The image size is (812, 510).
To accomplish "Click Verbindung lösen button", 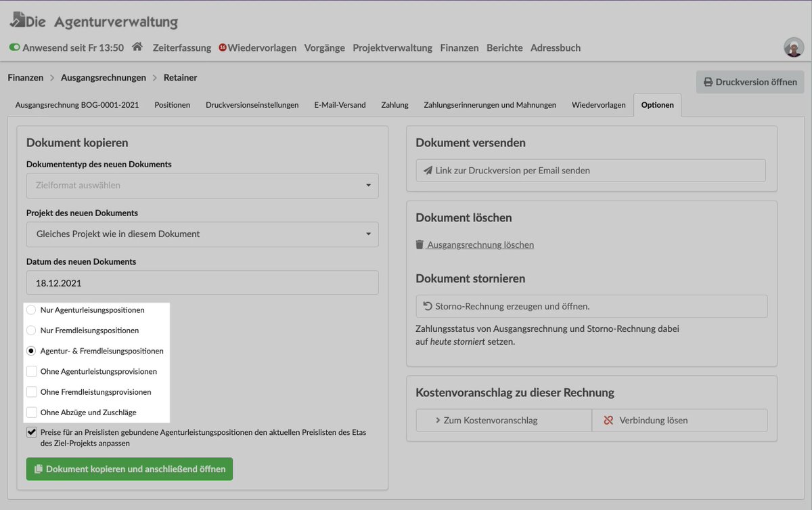I will pyautogui.click(x=679, y=420).
